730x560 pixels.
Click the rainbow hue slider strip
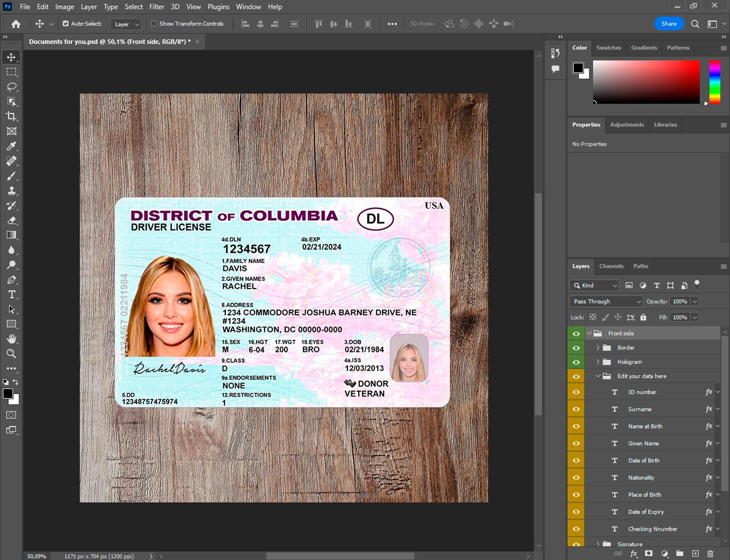714,82
